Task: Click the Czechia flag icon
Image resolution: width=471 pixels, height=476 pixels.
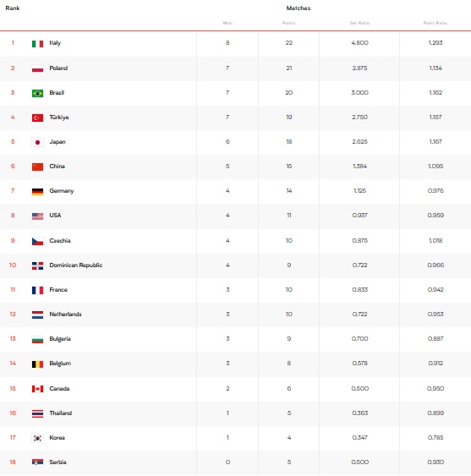Action: pyautogui.click(x=37, y=241)
